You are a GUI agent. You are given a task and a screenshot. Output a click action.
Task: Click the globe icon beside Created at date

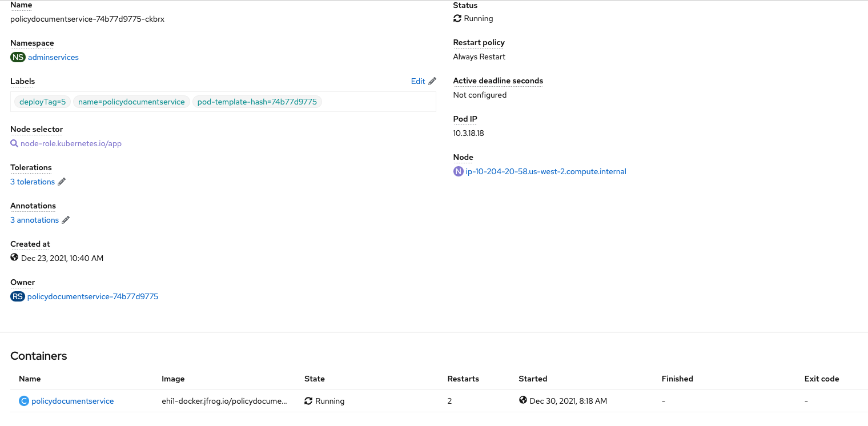(x=14, y=258)
